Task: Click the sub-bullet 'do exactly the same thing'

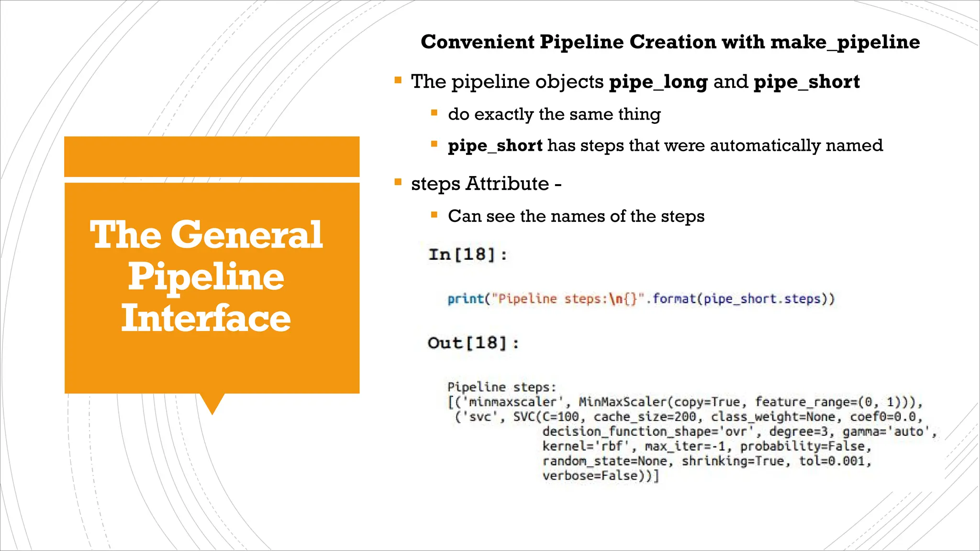Action: point(554,114)
